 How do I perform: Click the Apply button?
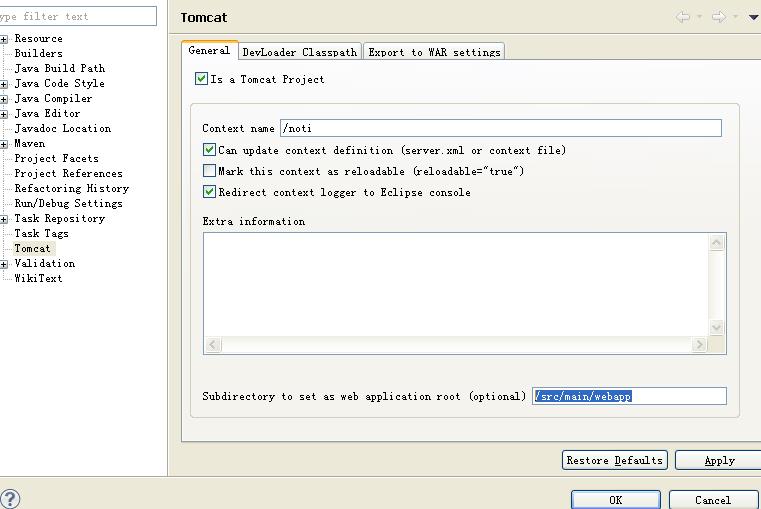pyautogui.click(x=718, y=460)
